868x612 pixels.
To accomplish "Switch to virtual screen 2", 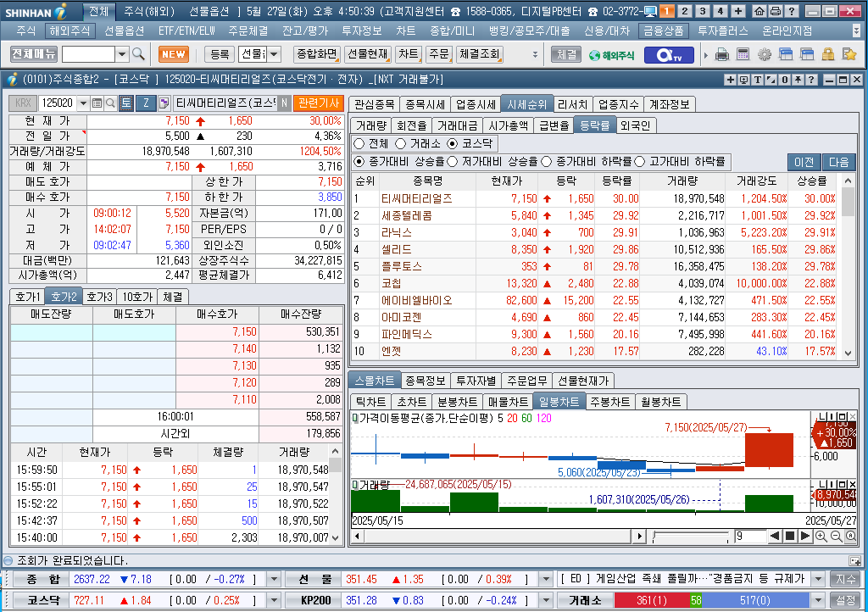I will coord(685,11).
